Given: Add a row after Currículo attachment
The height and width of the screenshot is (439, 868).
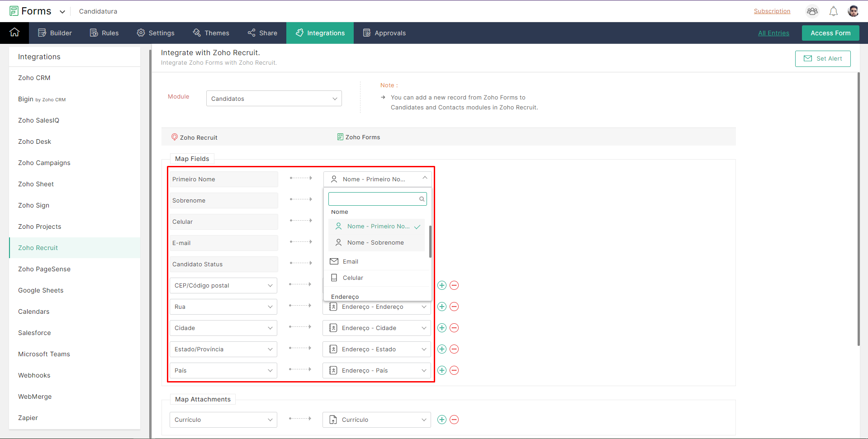Looking at the screenshot, I should click(442, 420).
